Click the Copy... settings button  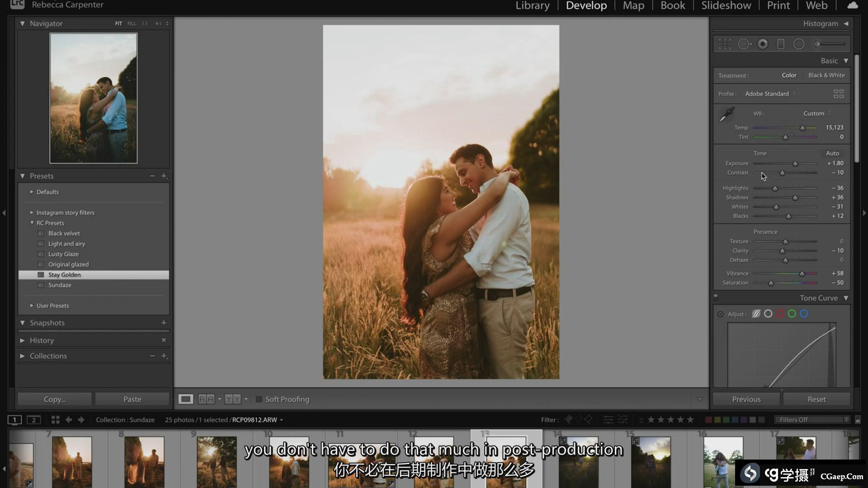pyautogui.click(x=55, y=399)
